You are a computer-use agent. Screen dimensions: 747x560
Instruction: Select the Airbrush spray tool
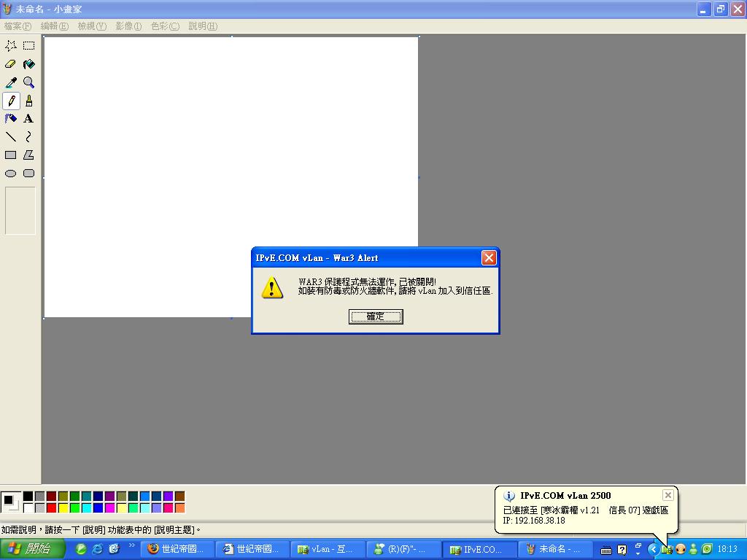[x=11, y=119]
